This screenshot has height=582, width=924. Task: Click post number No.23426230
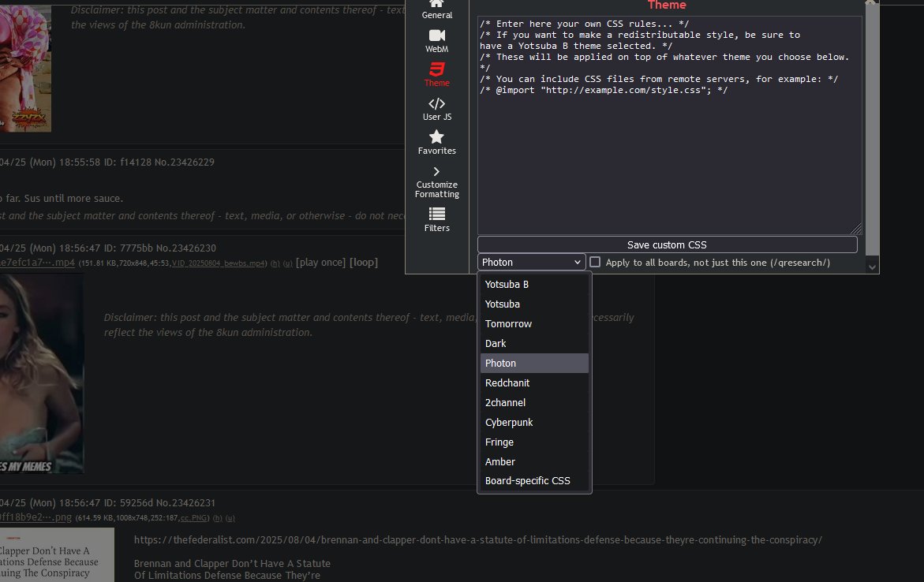point(186,248)
